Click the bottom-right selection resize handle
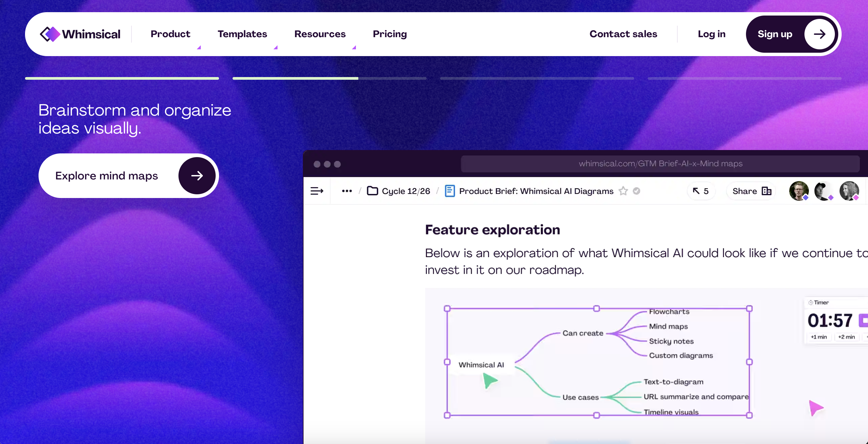This screenshot has height=444, width=868. coord(749,415)
